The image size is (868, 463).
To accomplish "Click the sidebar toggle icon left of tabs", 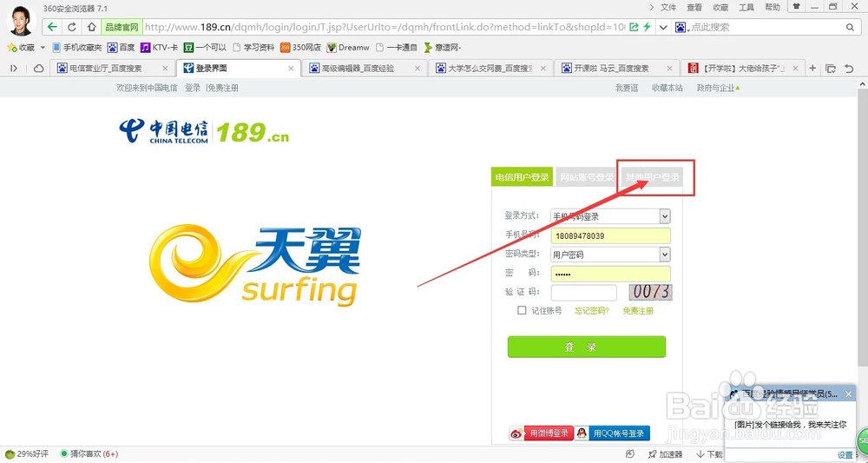I will pos(14,68).
